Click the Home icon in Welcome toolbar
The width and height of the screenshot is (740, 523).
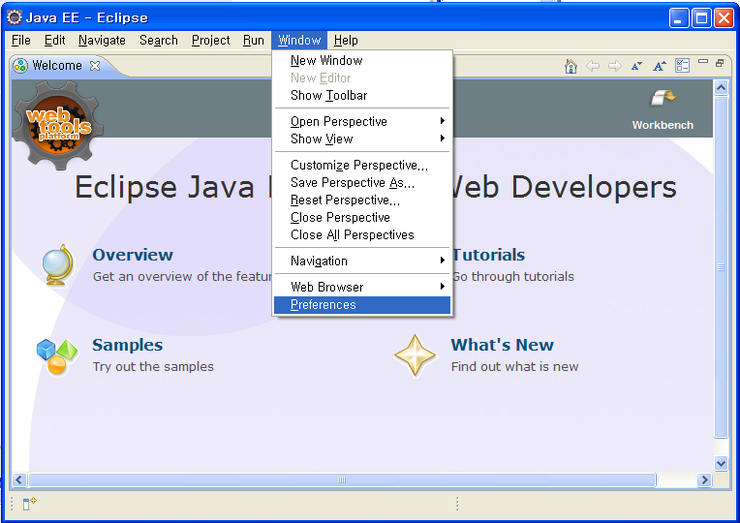point(570,66)
